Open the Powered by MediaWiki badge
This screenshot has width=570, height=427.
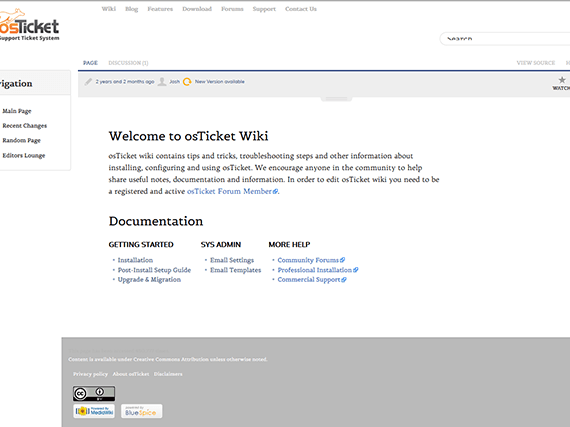point(94,411)
